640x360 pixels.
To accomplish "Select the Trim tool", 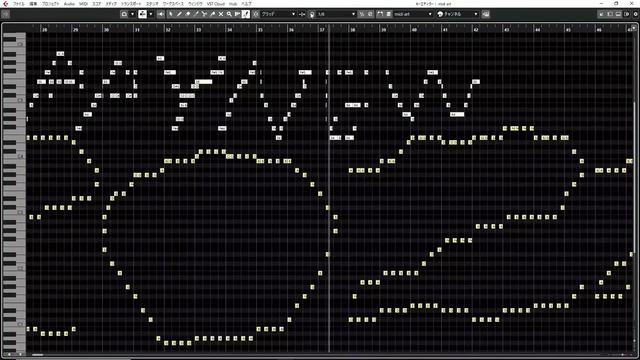I will tap(196, 14).
